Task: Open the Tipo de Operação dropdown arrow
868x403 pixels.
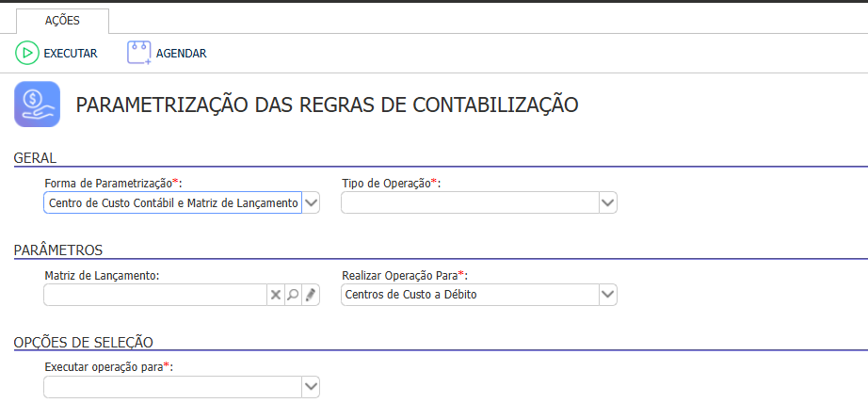Action: coord(608,202)
